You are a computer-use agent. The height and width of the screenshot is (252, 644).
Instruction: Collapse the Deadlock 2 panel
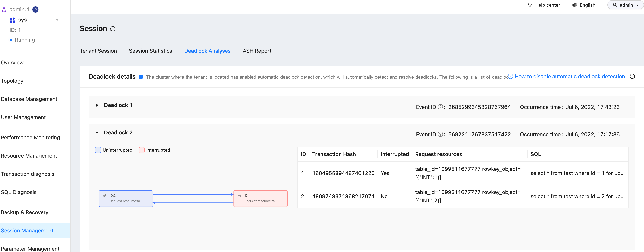[97, 132]
